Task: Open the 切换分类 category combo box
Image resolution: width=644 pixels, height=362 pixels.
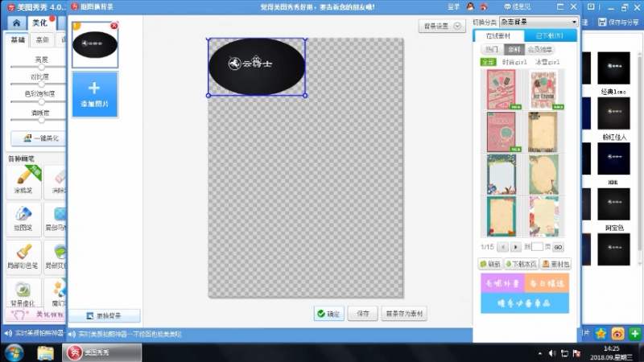Action: pos(539,22)
